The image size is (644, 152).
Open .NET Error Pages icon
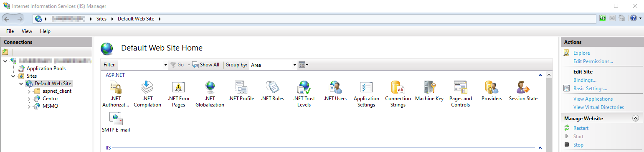coord(179,87)
